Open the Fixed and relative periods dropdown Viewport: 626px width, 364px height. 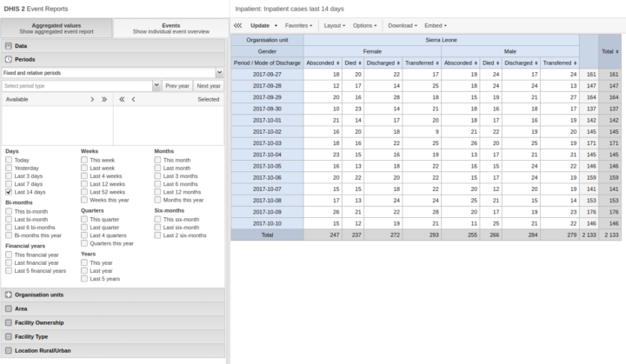click(219, 73)
